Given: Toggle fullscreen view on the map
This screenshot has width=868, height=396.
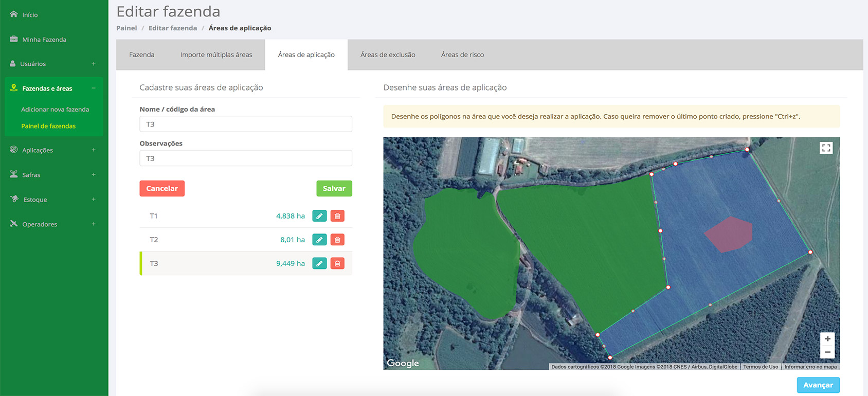Looking at the screenshot, I should (826, 148).
